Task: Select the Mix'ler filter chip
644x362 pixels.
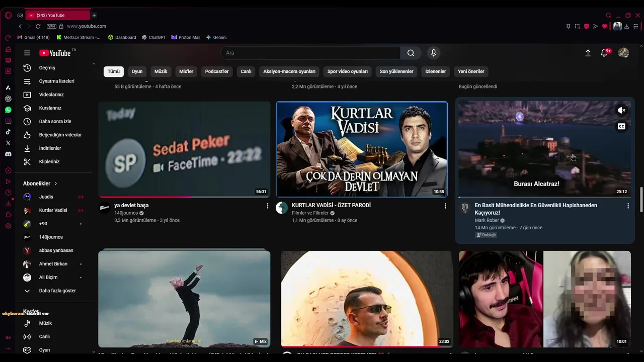Action: (x=186, y=71)
